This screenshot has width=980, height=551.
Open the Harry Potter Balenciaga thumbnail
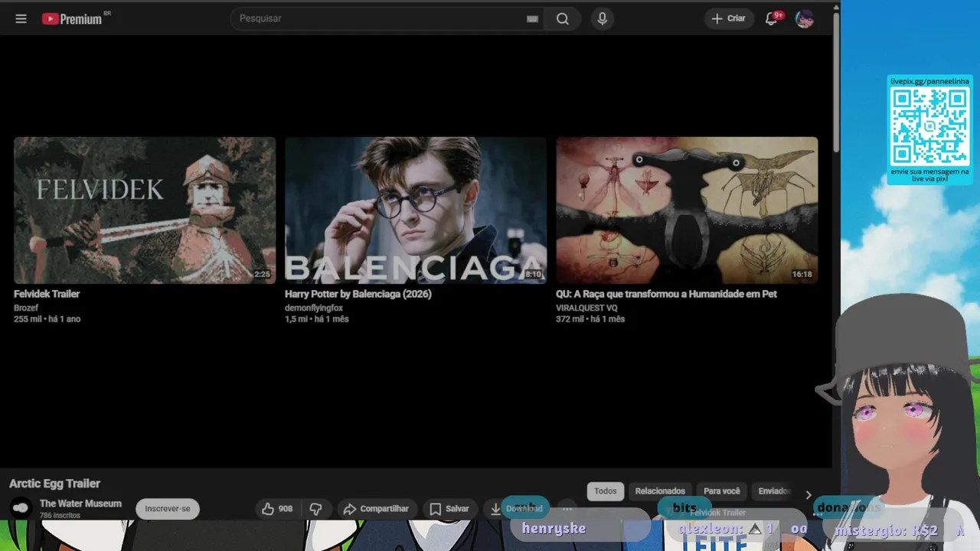416,210
